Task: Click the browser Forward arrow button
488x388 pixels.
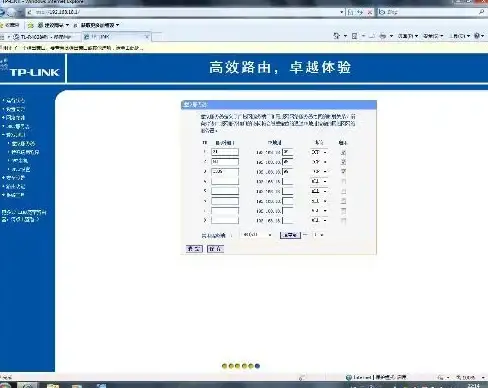Action: click(11, 12)
